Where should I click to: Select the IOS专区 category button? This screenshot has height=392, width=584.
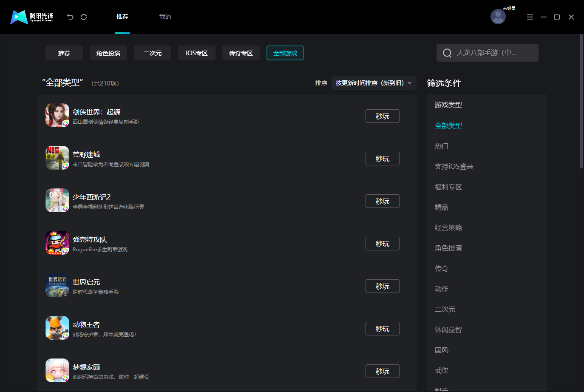197,53
